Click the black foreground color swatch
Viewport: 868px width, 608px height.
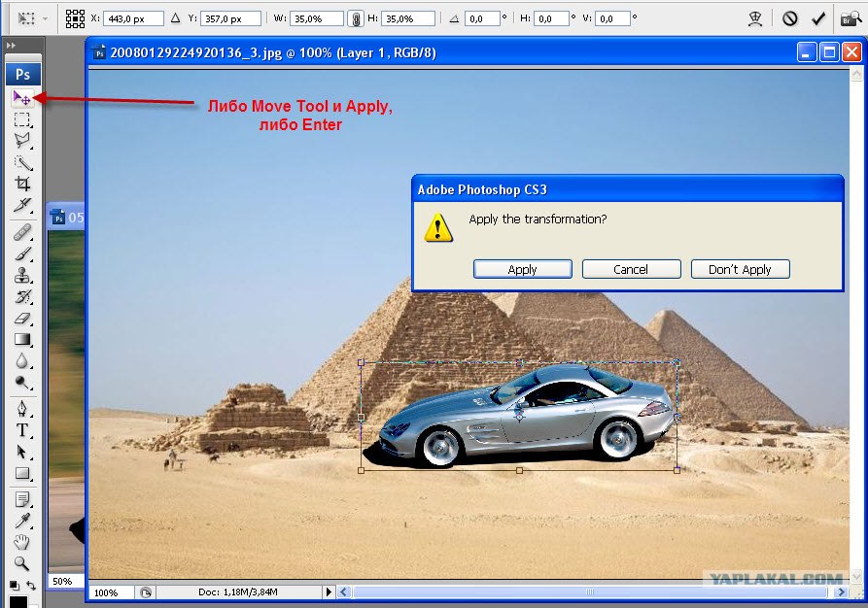(17, 602)
